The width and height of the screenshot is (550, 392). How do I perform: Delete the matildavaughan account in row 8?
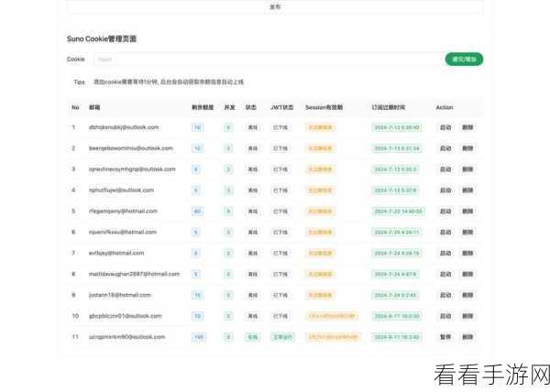point(467,274)
